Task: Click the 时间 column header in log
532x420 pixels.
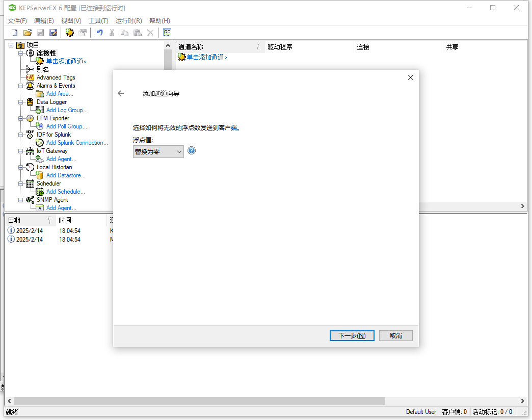Action: [x=82, y=220]
